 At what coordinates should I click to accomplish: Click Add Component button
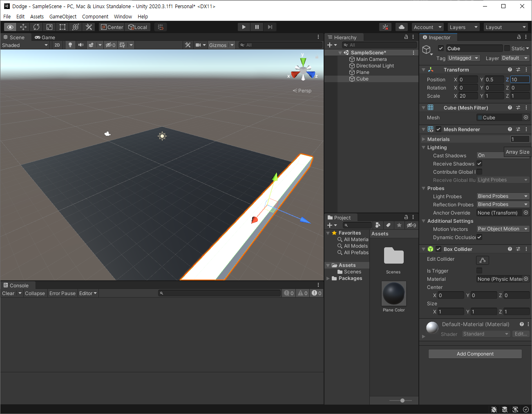pyautogui.click(x=475, y=354)
